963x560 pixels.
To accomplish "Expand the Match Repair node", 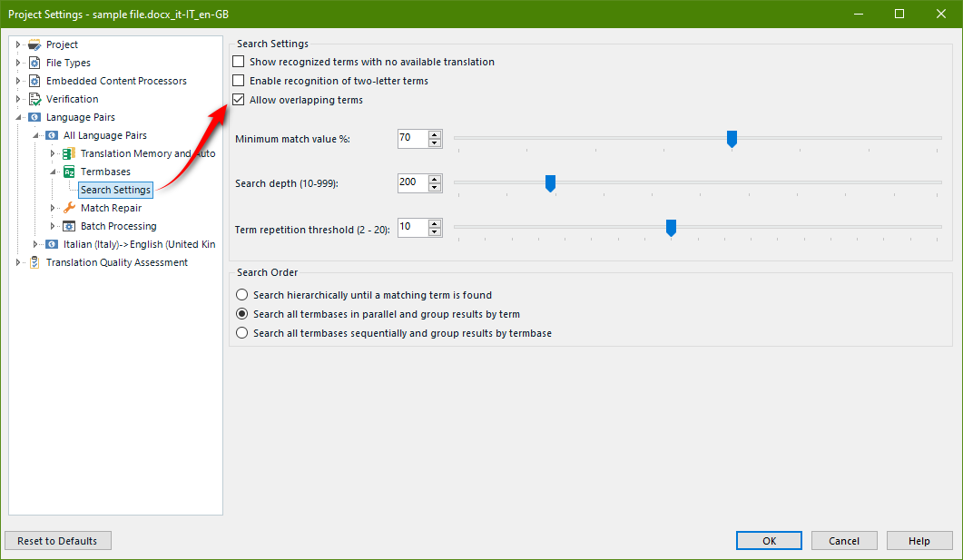I will pos(53,208).
